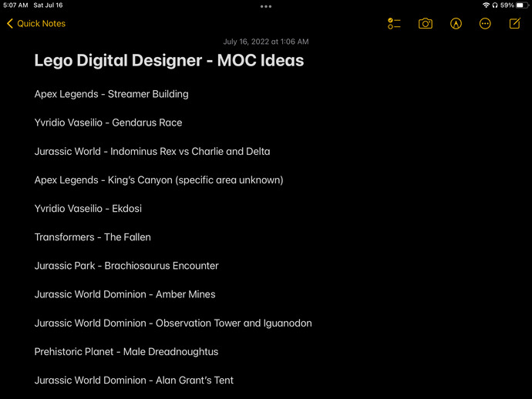
Task: Open the checklist formatting tool
Action: [x=394, y=23]
